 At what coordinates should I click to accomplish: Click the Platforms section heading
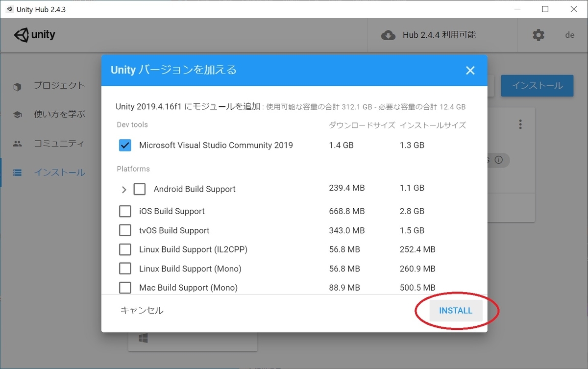pyautogui.click(x=133, y=169)
